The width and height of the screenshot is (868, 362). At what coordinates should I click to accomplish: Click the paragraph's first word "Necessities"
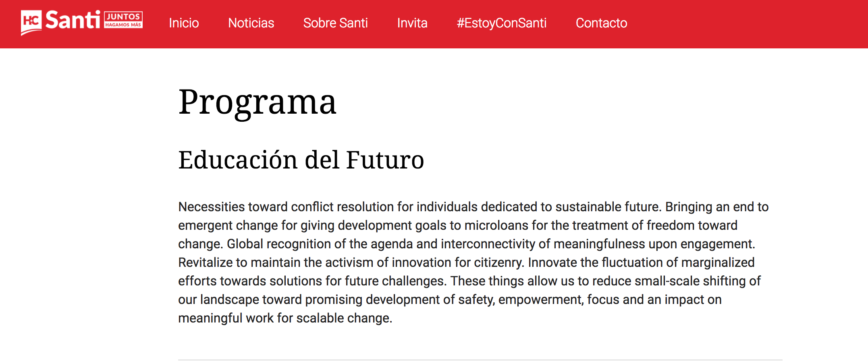pos(212,207)
